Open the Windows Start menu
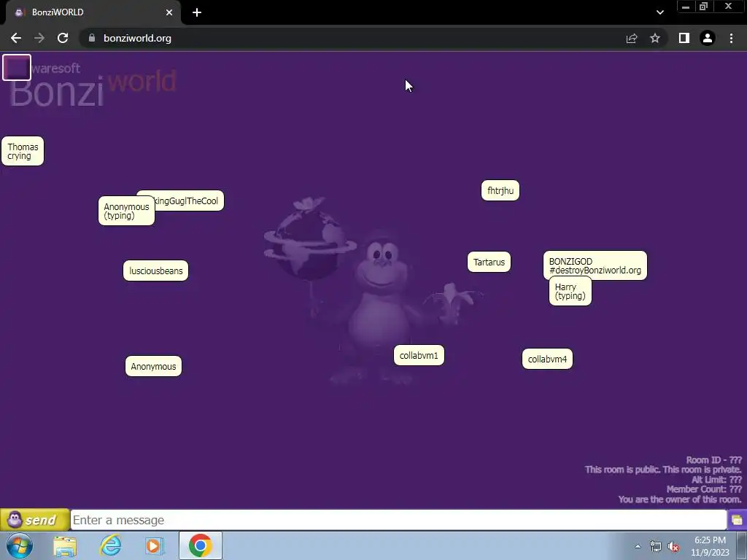 click(x=20, y=545)
